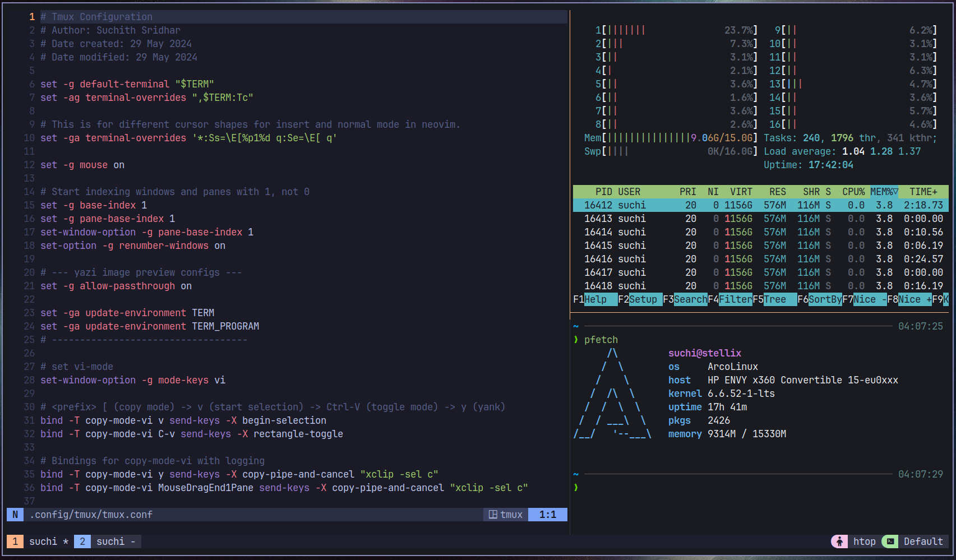Click the pkgs 2426 value
The width and height of the screenshot is (956, 560).
point(719,420)
